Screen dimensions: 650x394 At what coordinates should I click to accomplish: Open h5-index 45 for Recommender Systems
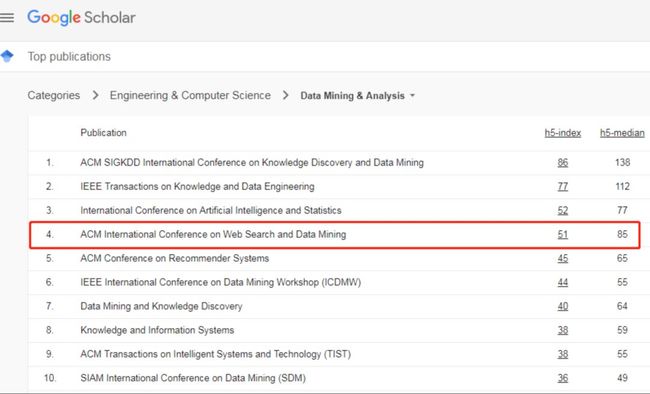tap(563, 258)
